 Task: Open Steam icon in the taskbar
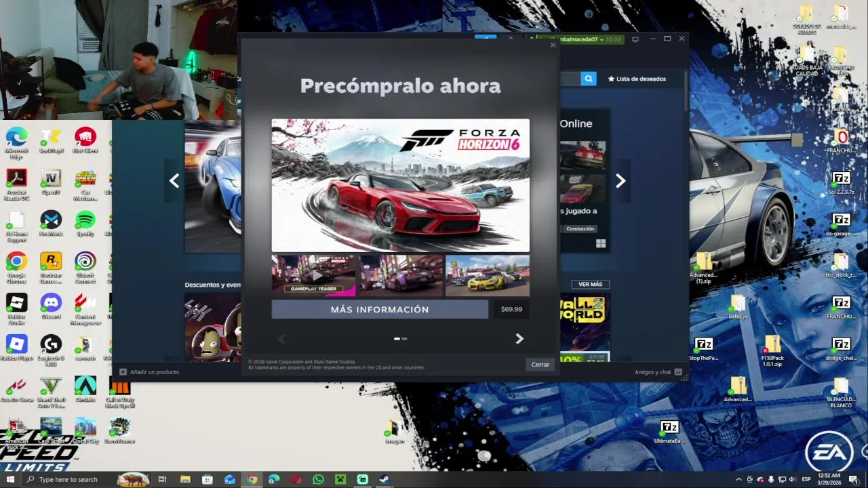tap(384, 479)
